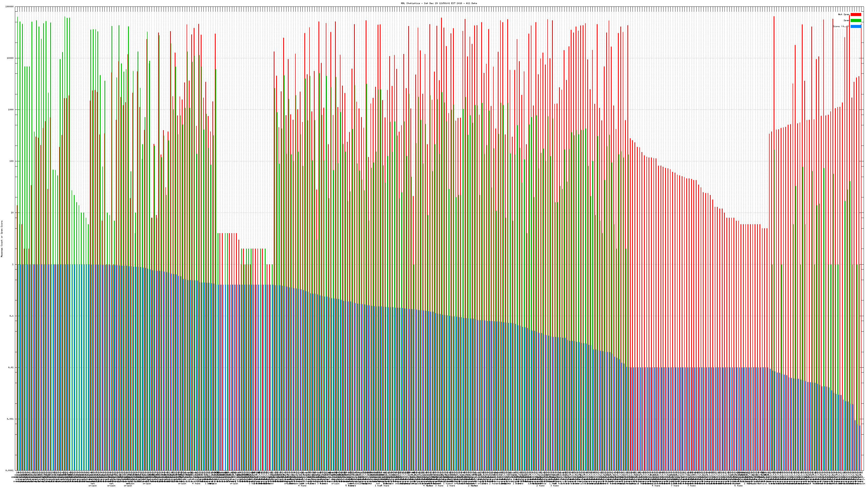Click the 0.0001 y-axis tick label
The width and height of the screenshot is (868, 488).
click(10, 470)
